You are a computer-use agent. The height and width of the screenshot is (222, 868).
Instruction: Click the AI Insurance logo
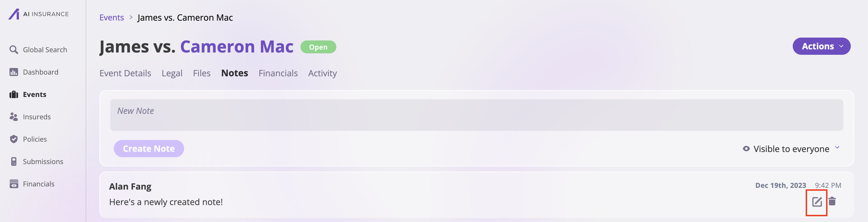(38, 14)
